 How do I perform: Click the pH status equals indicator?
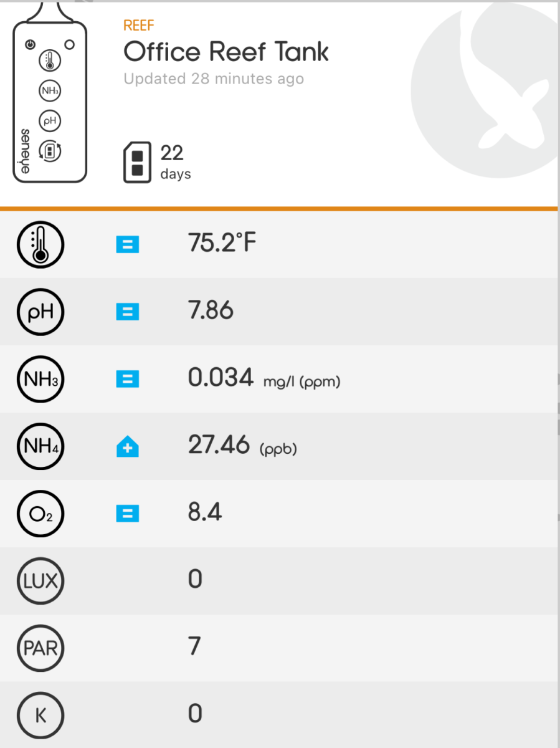pyautogui.click(x=128, y=312)
